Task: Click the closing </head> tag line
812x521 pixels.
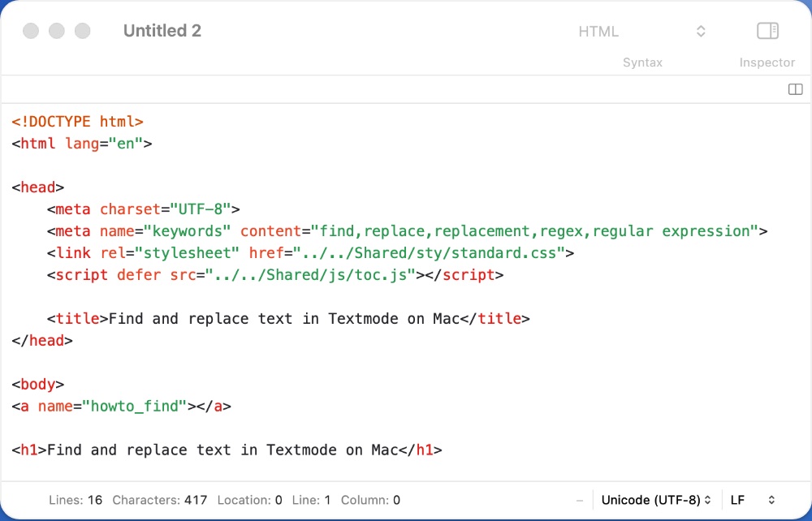Action: [42, 340]
